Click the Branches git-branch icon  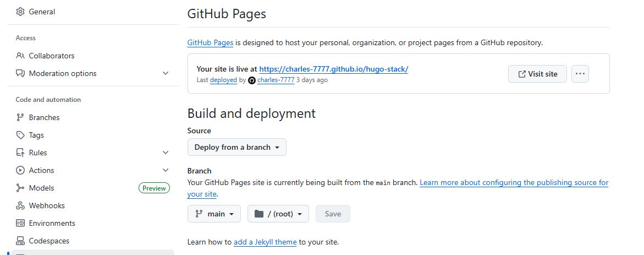tap(20, 117)
